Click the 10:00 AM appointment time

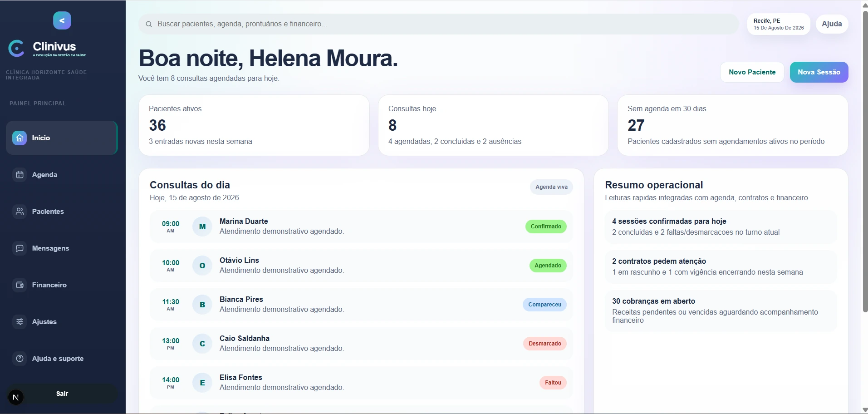click(171, 266)
